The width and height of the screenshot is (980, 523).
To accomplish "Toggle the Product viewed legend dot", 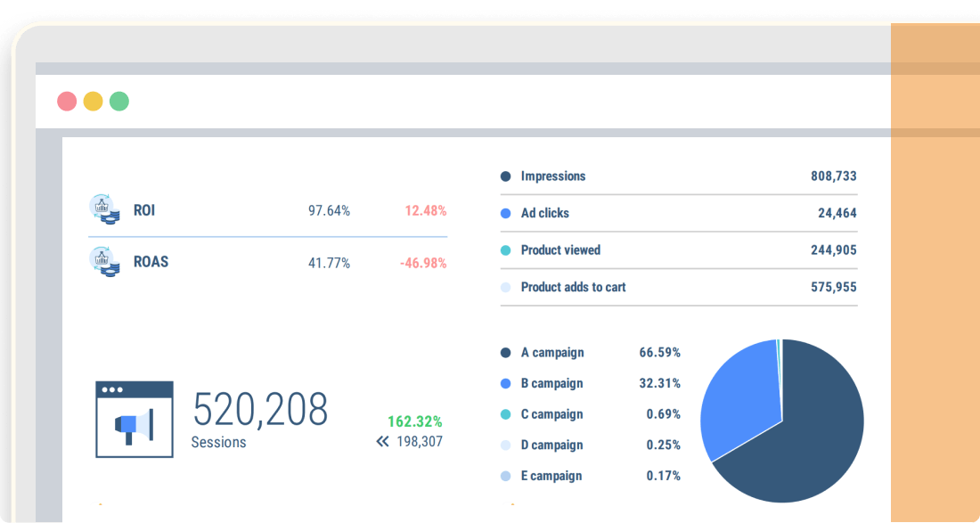I will (506, 250).
